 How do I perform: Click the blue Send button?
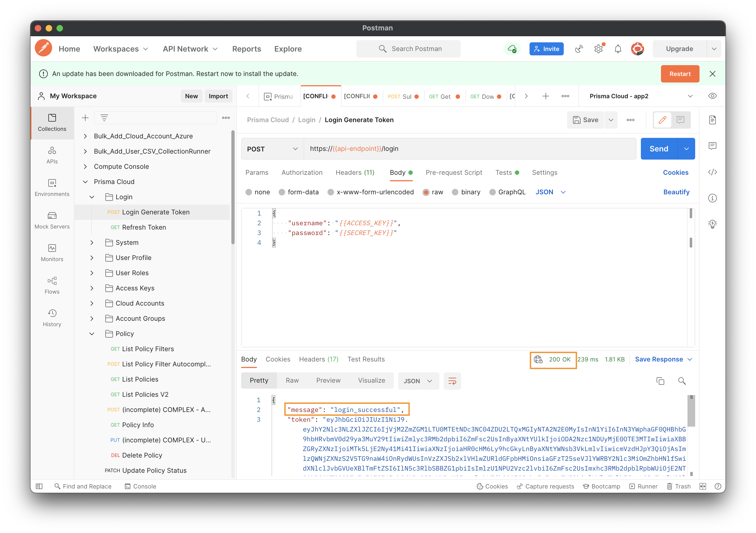pyautogui.click(x=659, y=149)
